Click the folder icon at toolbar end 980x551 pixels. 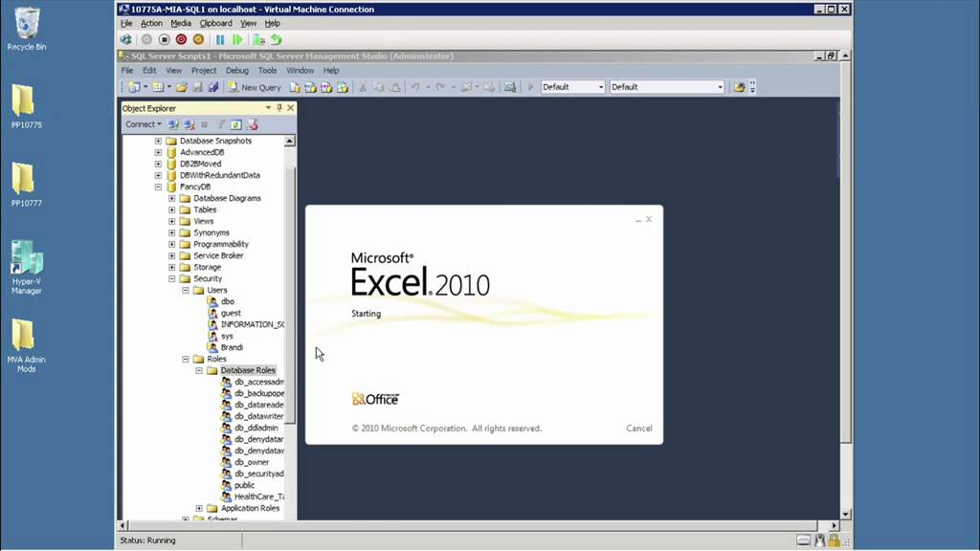[x=740, y=87]
